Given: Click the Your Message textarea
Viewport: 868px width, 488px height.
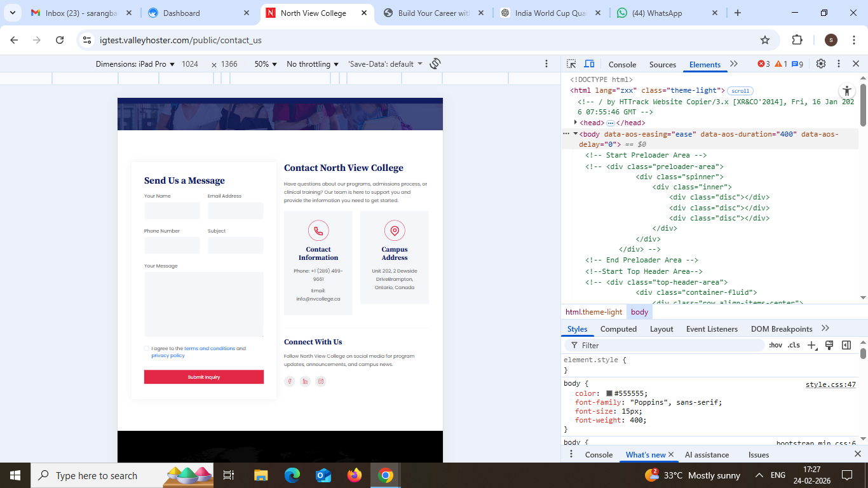Looking at the screenshot, I should pos(204,304).
